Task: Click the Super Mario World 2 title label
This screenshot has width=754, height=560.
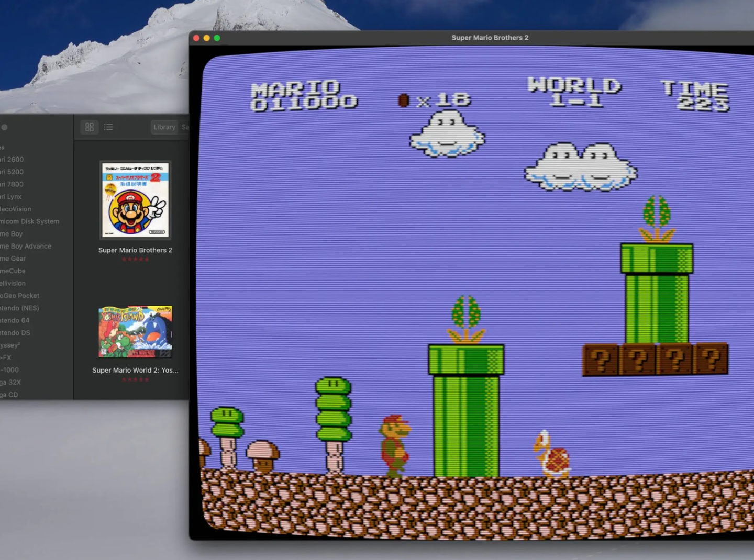Action: [x=135, y=370]
